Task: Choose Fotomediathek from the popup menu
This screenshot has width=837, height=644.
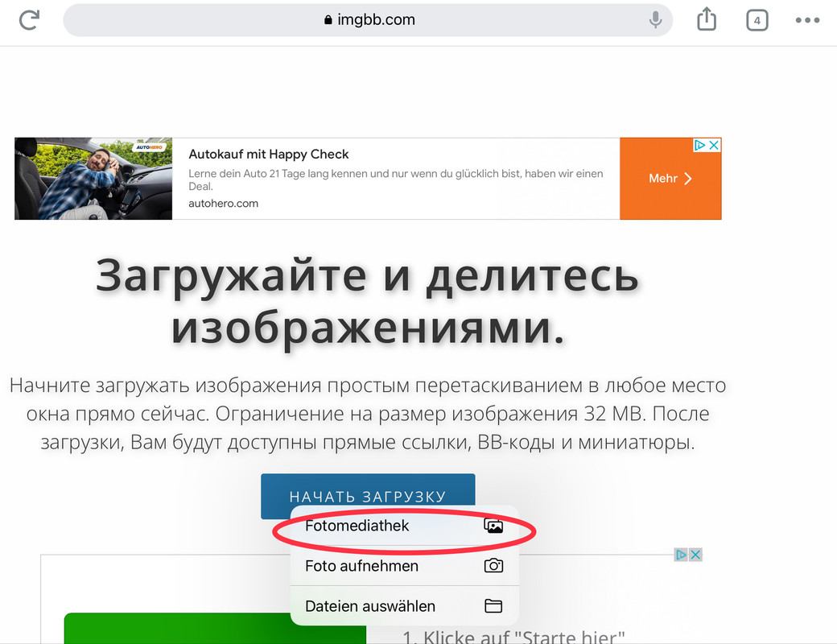Action: click(x=404, y=526)
